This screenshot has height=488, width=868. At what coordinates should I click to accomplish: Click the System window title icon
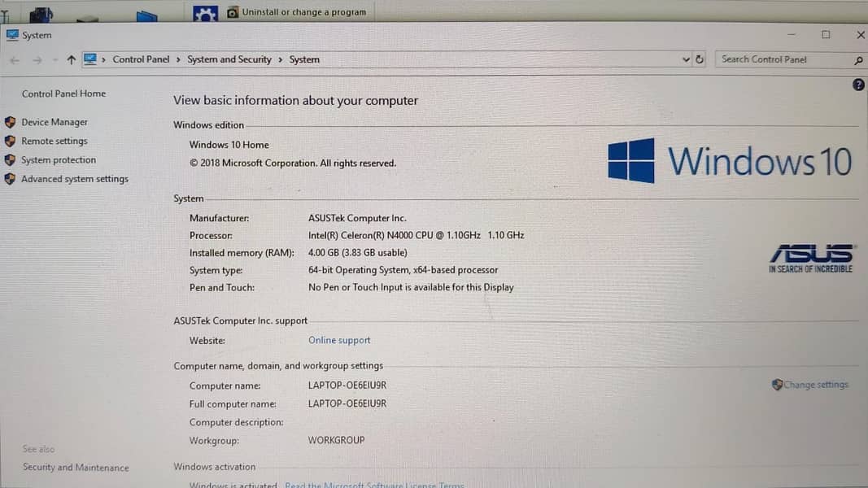click(12, 35)
